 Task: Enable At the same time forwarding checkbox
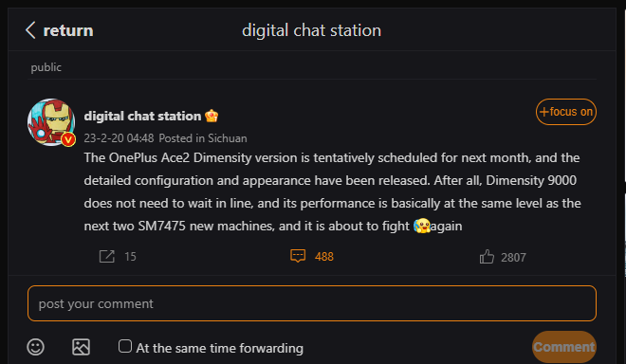tap(125, 346)
